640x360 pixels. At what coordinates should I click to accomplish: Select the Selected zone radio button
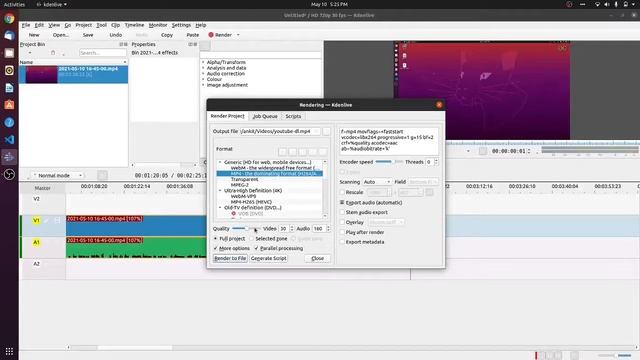click(251, 238)
